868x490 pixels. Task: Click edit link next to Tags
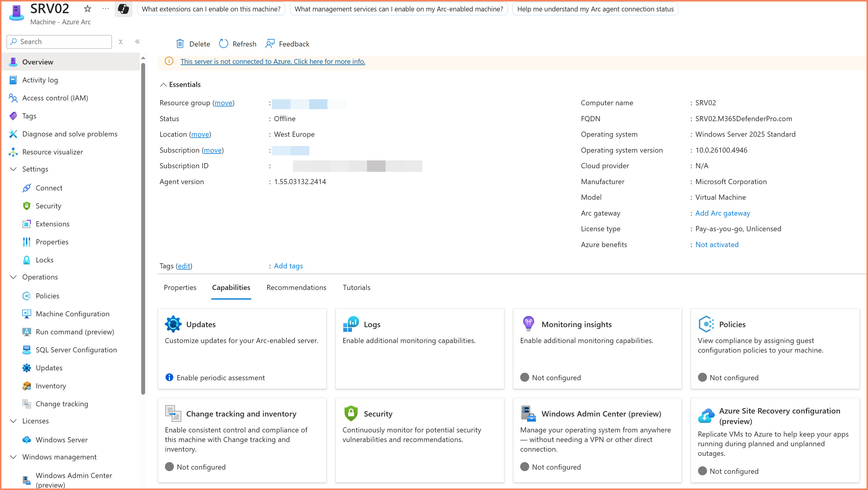click(x=184, y=266)
